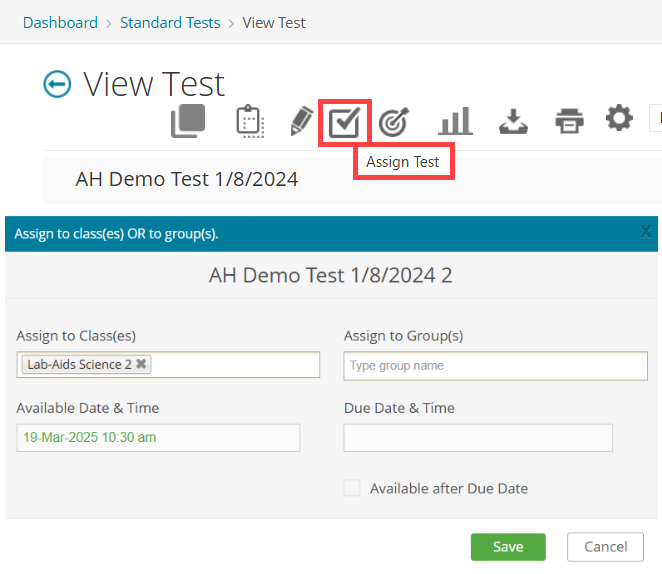Open the Standard Tests breadcrumb link
Viewport: 662px width, 574px height.
(x=170, y=22)
